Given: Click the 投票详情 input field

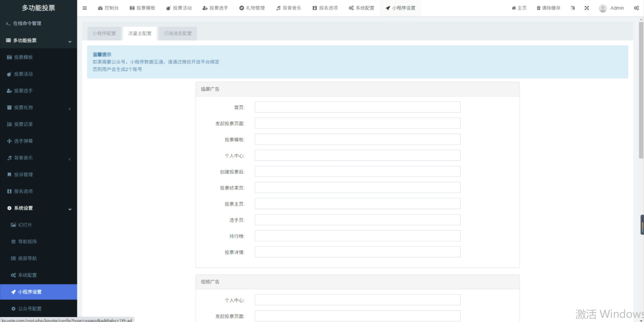Looking at the screenshot, I should pos(358,252).
